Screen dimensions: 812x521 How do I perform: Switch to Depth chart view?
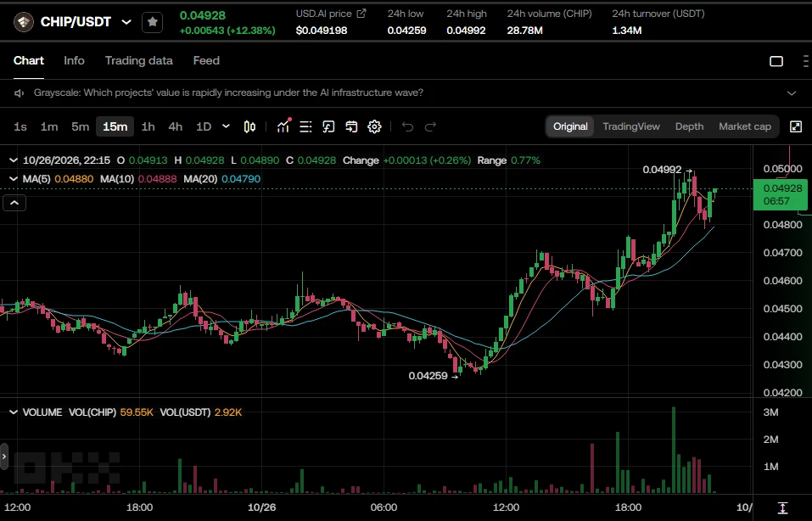(689, 126)
